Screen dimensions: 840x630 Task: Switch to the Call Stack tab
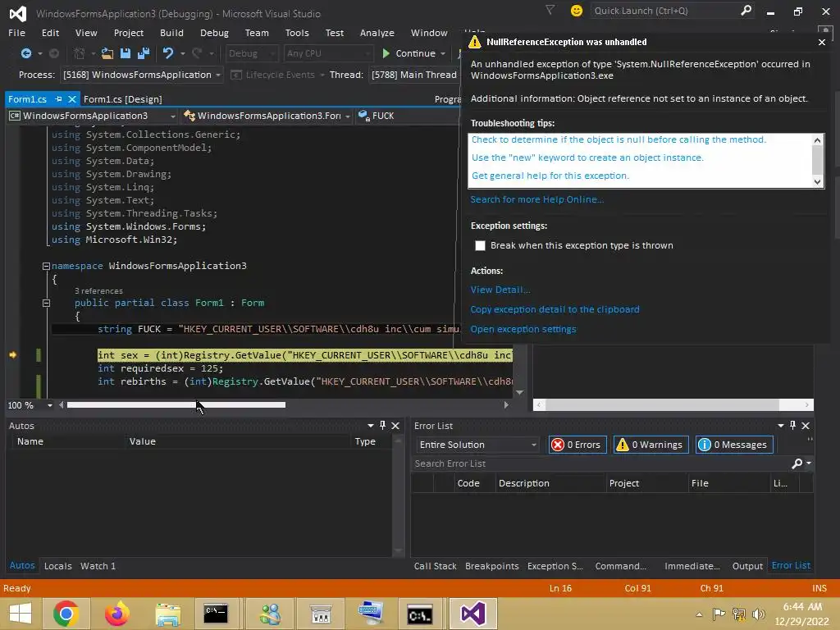(x=435, y=566)
